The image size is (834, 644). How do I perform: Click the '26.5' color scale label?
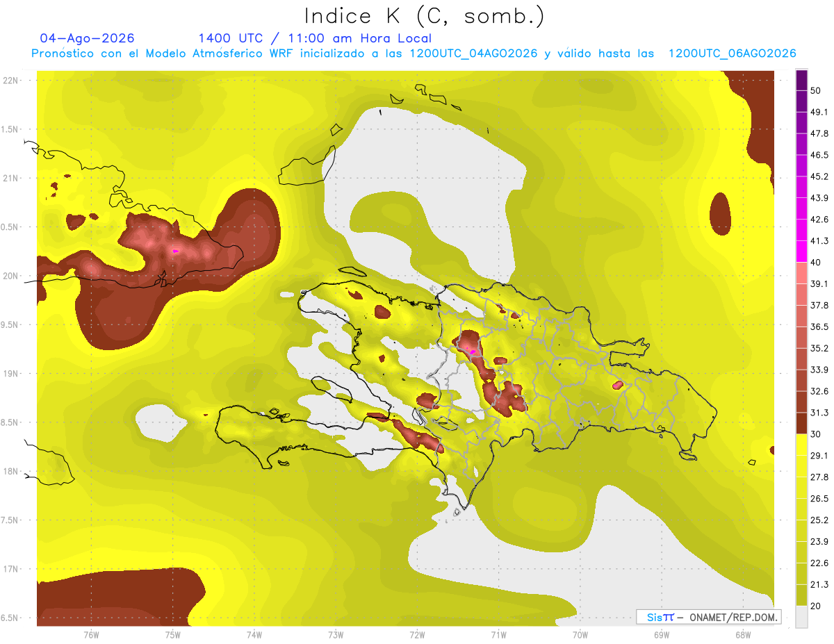819,498
